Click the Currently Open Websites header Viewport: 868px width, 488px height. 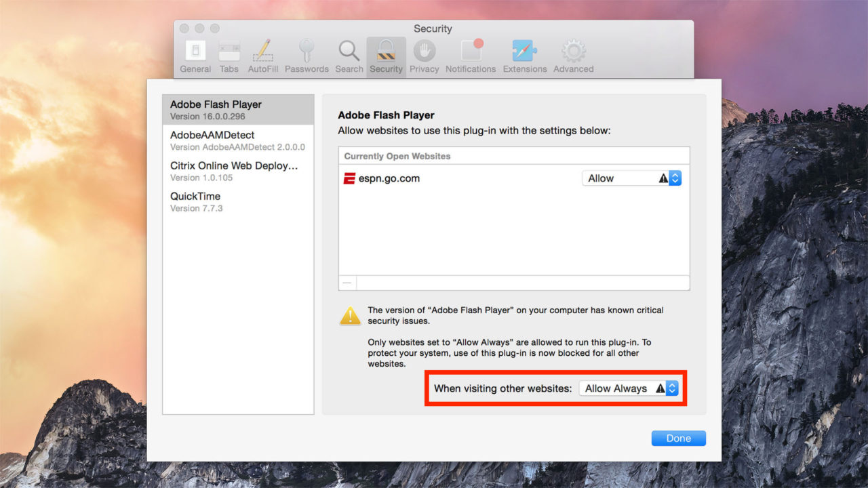point(397,156)
